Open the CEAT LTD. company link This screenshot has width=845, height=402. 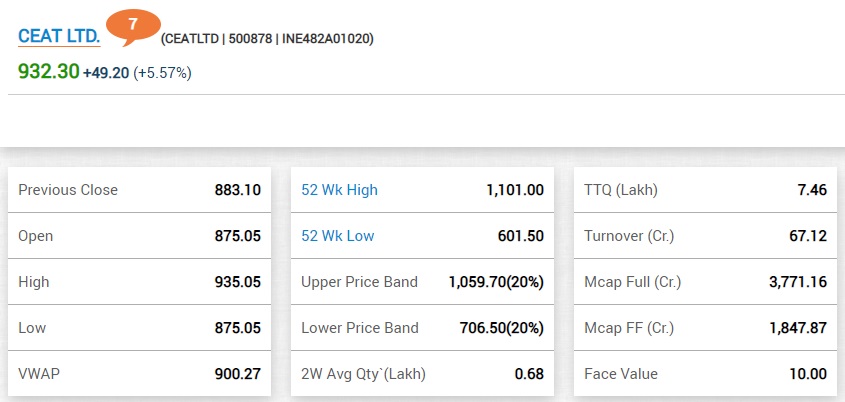pyautogui.click(x=59, y=36)
